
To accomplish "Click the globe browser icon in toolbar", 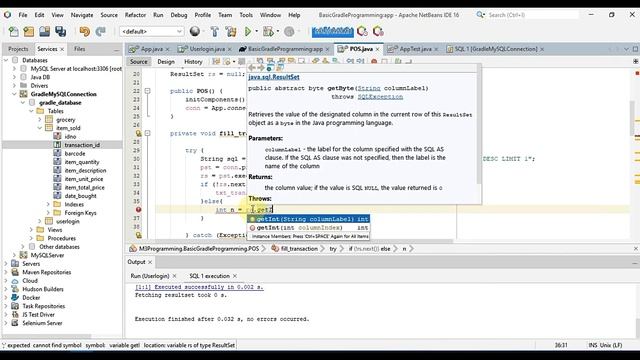I will pyautogui.click(x=195, y=31).
